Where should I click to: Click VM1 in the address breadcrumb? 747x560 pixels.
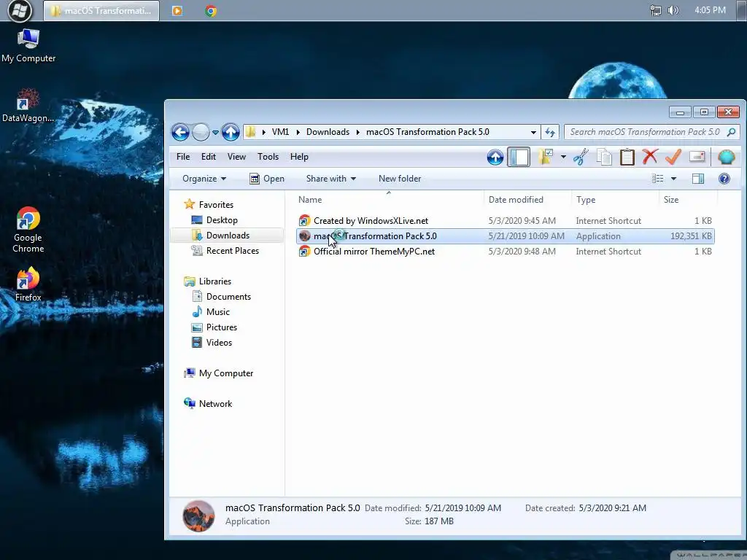(x=280, y=132)
